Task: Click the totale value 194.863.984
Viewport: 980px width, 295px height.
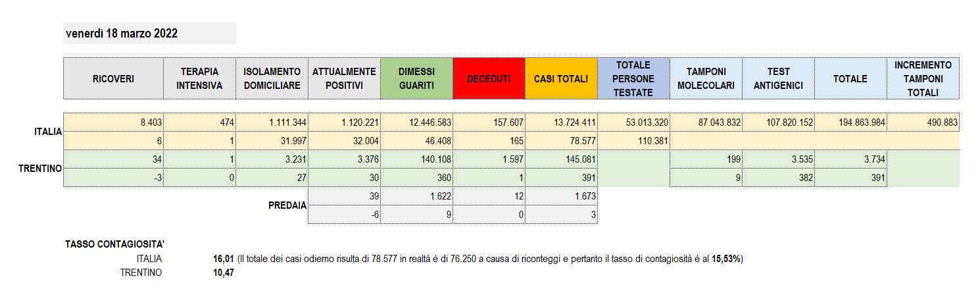Action: pyautogui.click(x=850, y=122)
